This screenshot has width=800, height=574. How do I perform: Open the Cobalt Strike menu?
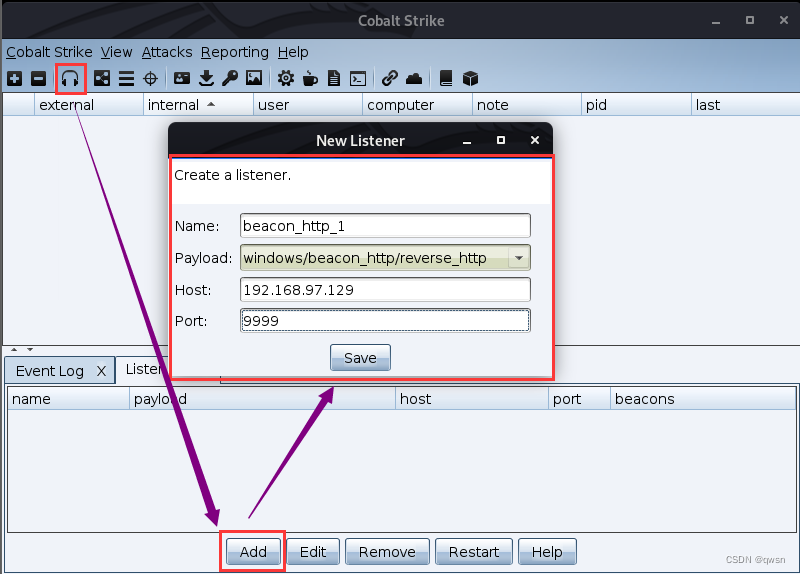coord(49,52)
